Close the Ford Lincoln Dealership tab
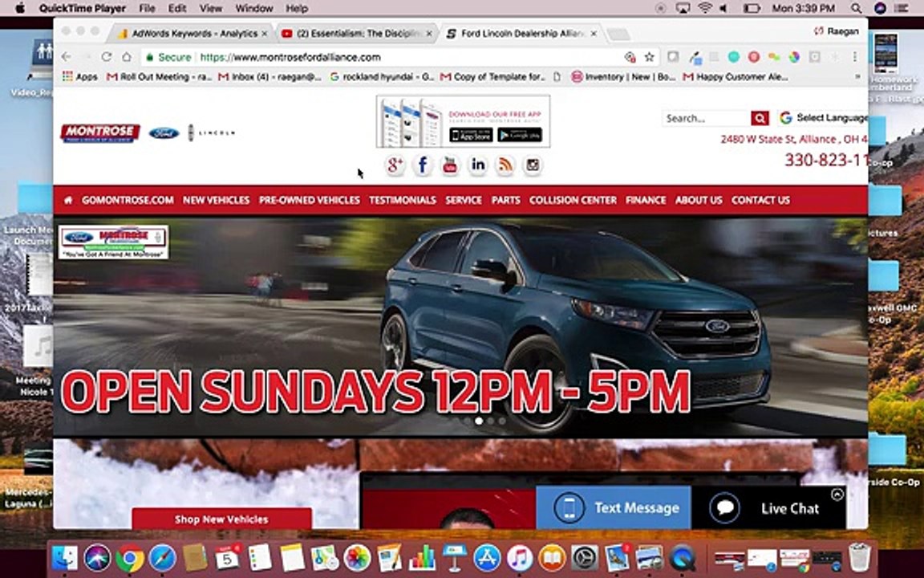This screenshot has height=578, width=924. tap(594, 34)
